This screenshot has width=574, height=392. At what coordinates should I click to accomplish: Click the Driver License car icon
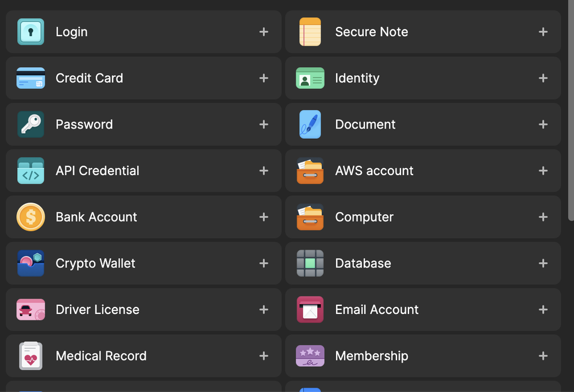(30, 310)
